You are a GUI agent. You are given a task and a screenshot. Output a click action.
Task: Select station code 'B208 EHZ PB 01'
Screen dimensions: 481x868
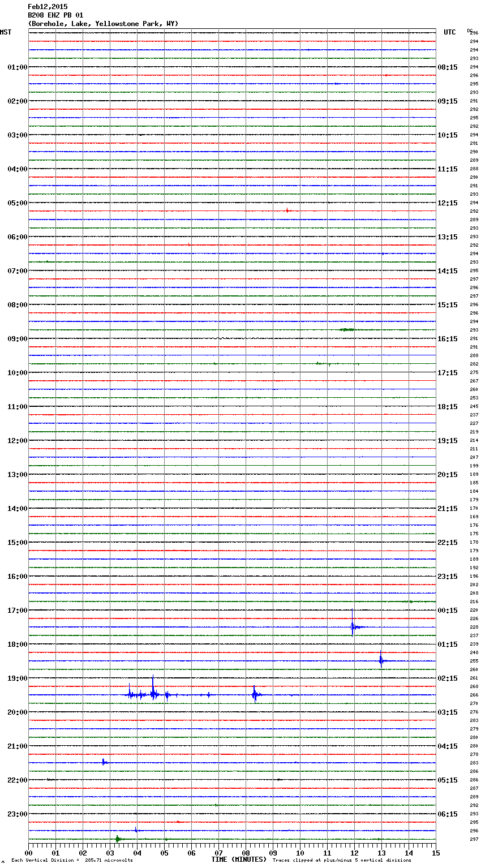[55, 15]
